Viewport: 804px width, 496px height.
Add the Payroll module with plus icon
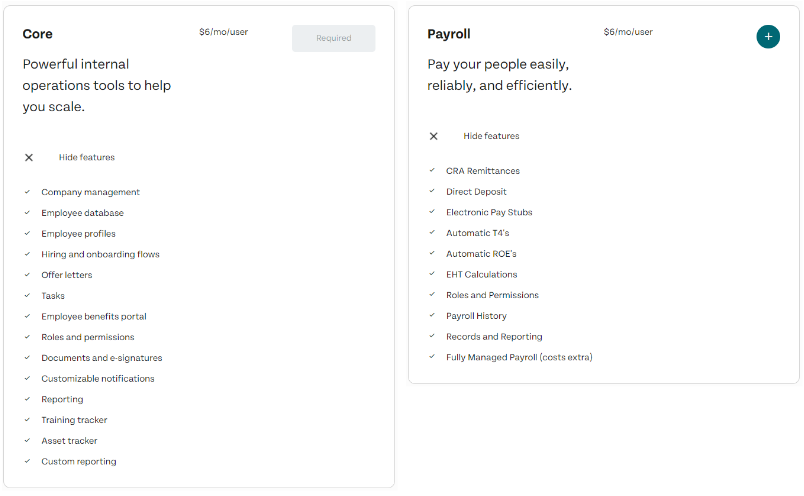click(x=768, y=37)
